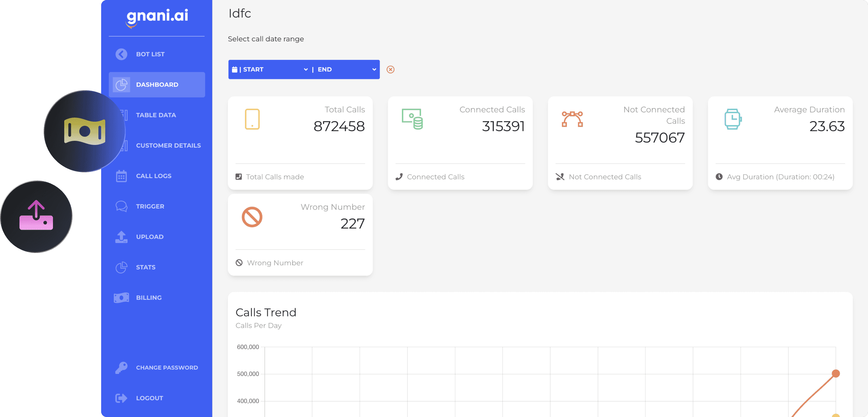Click the Billing money icon
Image resolution: width=868 pixels, height=417 pixels.
coord(121,298)
